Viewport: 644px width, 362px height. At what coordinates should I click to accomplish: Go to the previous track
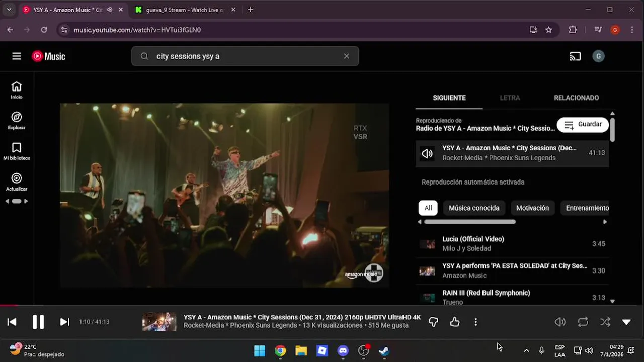[x=12, y=322]
